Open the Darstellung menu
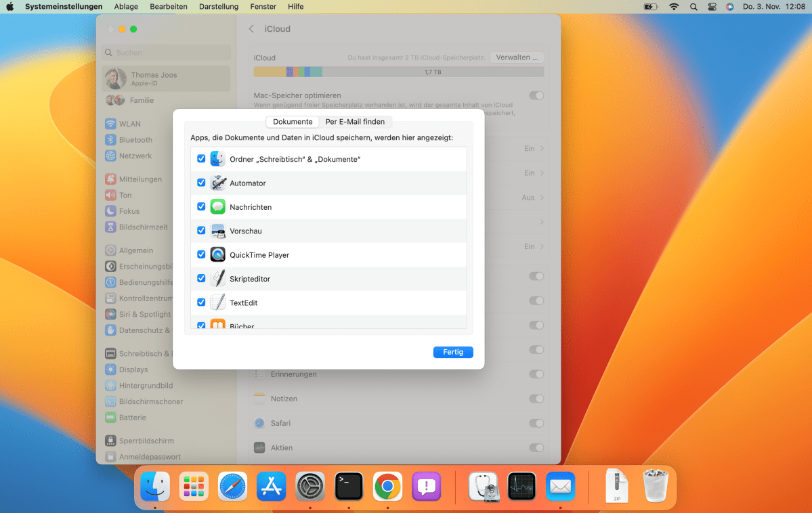The image size is (812, 513). tap(219, 7)
